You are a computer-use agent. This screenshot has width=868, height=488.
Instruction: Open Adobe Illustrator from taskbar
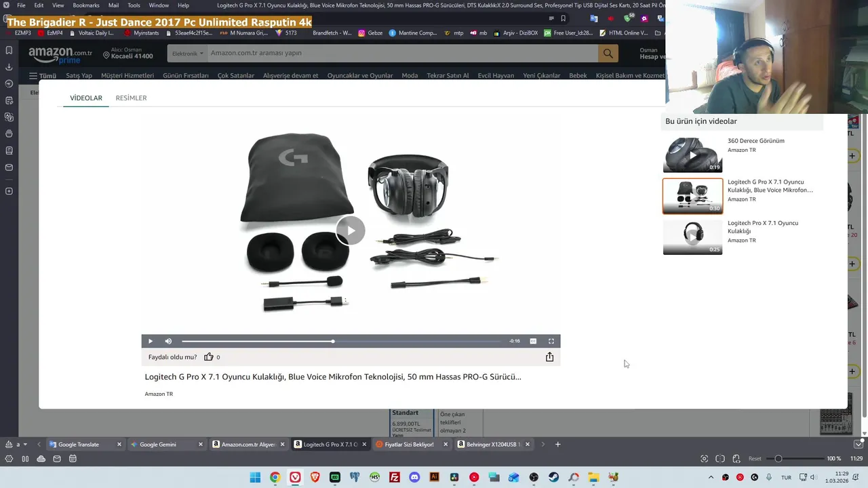(434, 477)
